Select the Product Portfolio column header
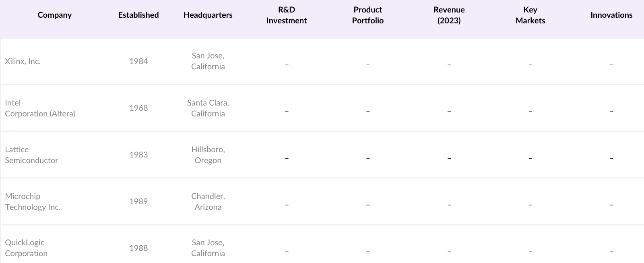This screenshot has width=644, height=263. tap(367, 15)
